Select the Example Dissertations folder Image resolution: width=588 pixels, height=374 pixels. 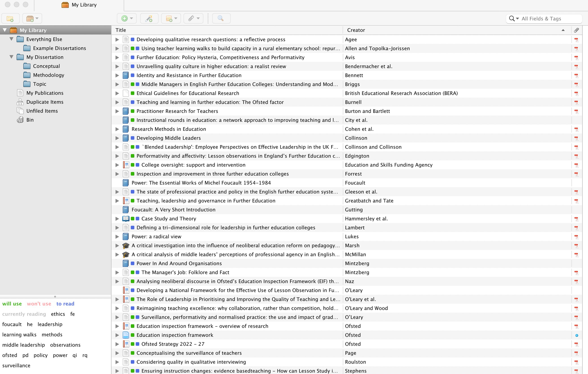click(x=59, y=48)
